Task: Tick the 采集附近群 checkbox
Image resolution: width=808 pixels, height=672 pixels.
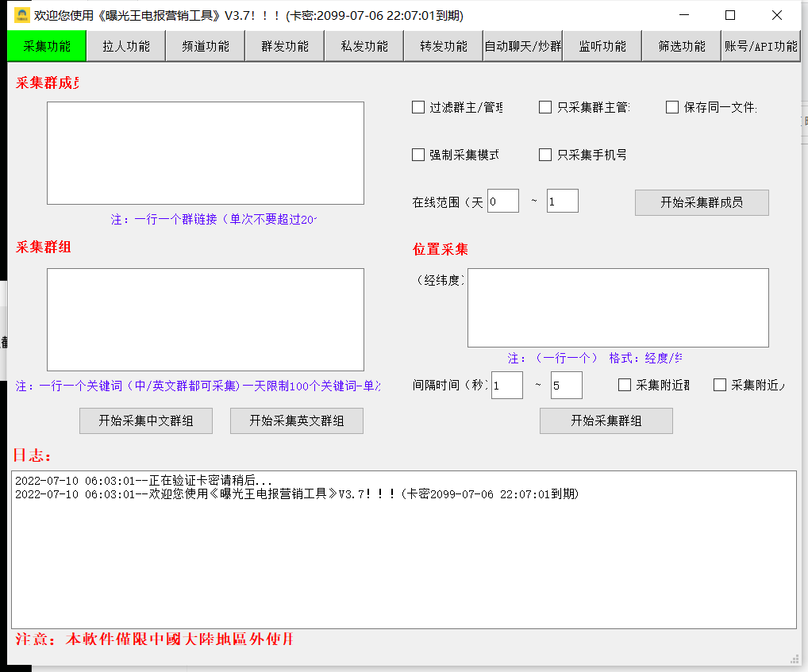Action: (x=625, y=385)
